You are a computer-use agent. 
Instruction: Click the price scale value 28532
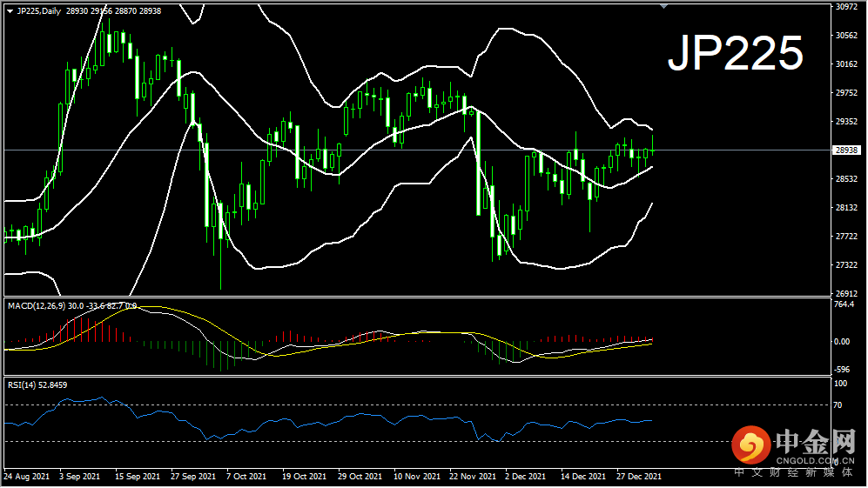tap(846, 179)
